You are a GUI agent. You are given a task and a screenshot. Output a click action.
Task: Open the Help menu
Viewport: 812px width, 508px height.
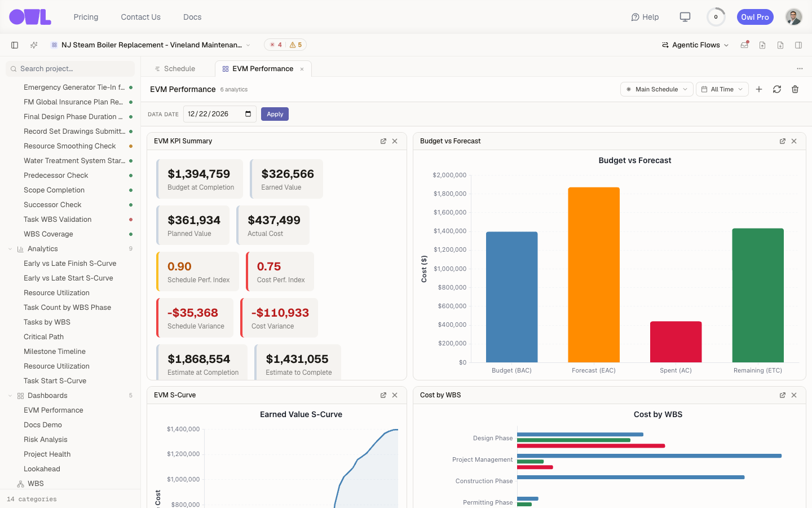[x=645, y=17]
